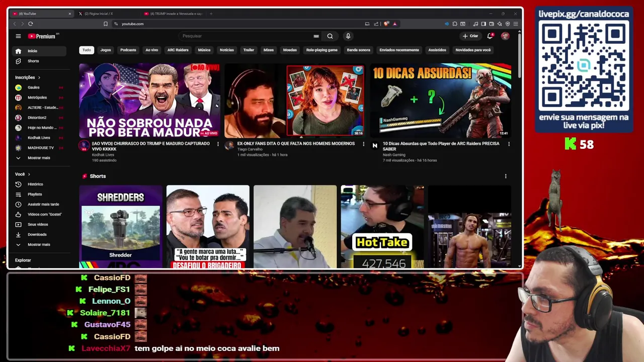Select the Música filter chip
The image size is (644, 362).
click(x=204, y=50)
